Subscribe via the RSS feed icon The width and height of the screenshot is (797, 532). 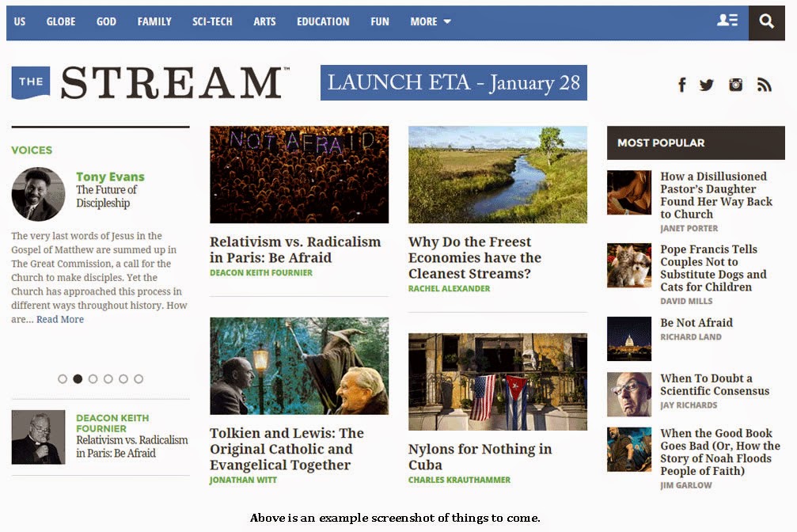[x=764, y=85]
